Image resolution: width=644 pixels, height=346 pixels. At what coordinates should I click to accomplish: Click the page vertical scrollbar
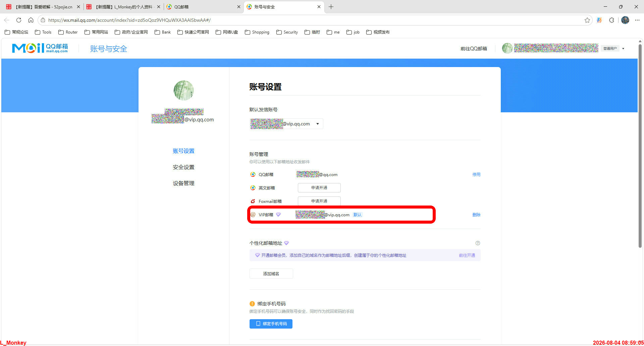tap(640, 146)
